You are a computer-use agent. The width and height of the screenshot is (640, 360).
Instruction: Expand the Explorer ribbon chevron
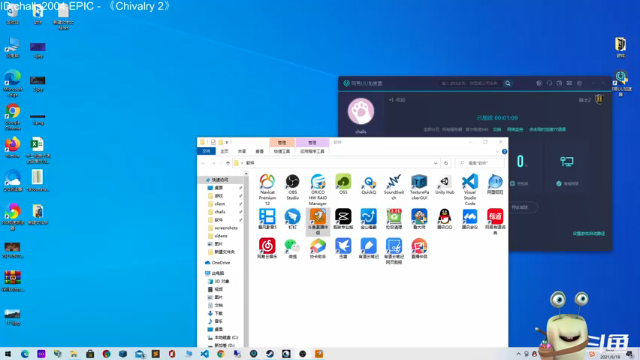point(497,151)
